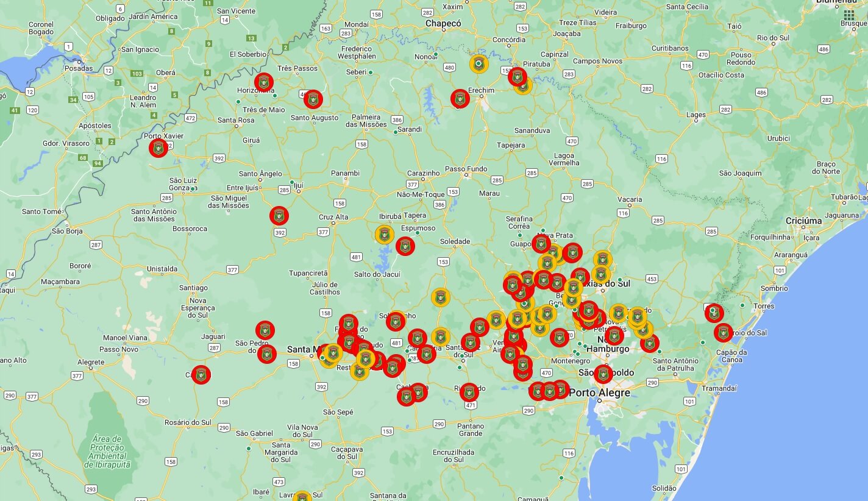Click the red marker east of Nova Prata

click(x=572, y=252)
